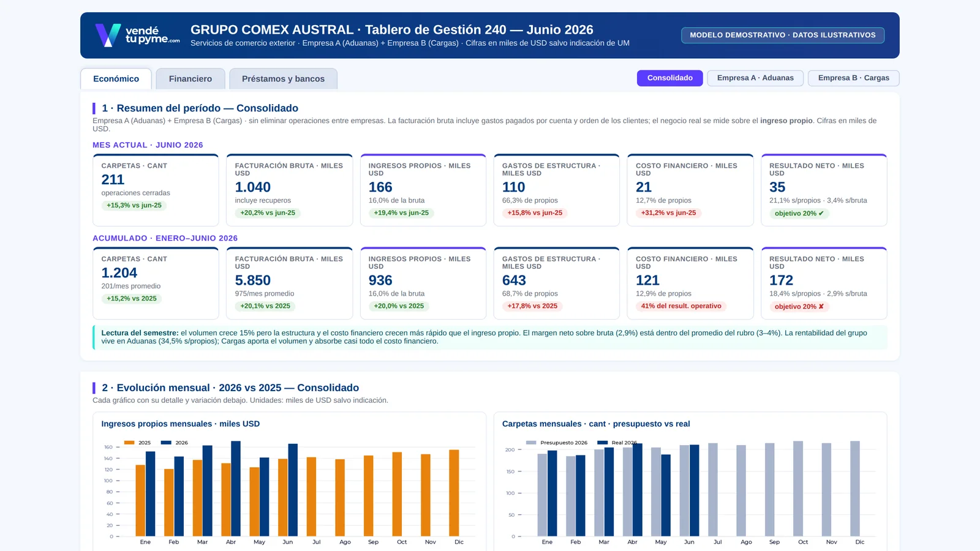The image size is (980, 551).
Task: Click the '+15,8% vs jun-25' badge
Action: click(535, 213)
